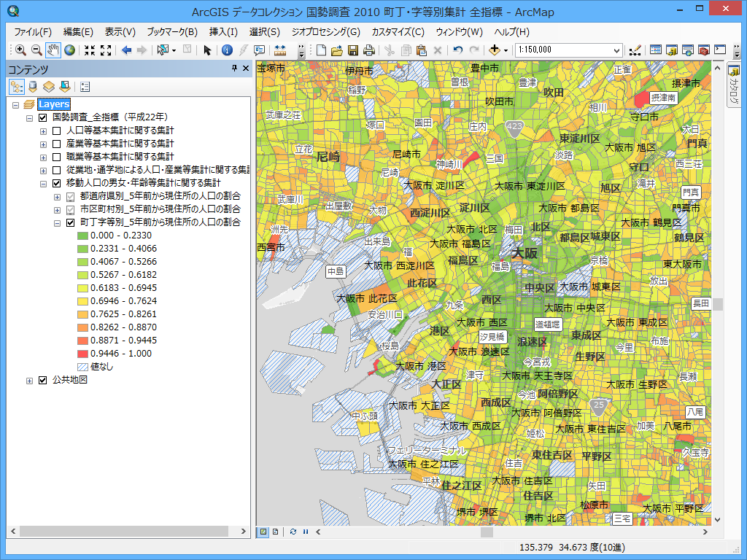The image size is (747, 560).
Task: Open the カタログ side tab
Action: point(734,86)
